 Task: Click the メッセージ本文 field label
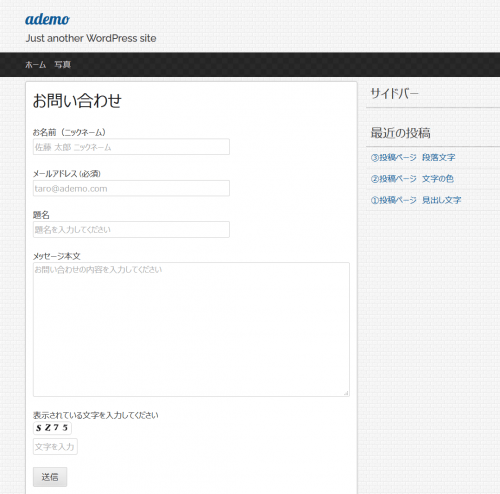click(x=57, y=256)
